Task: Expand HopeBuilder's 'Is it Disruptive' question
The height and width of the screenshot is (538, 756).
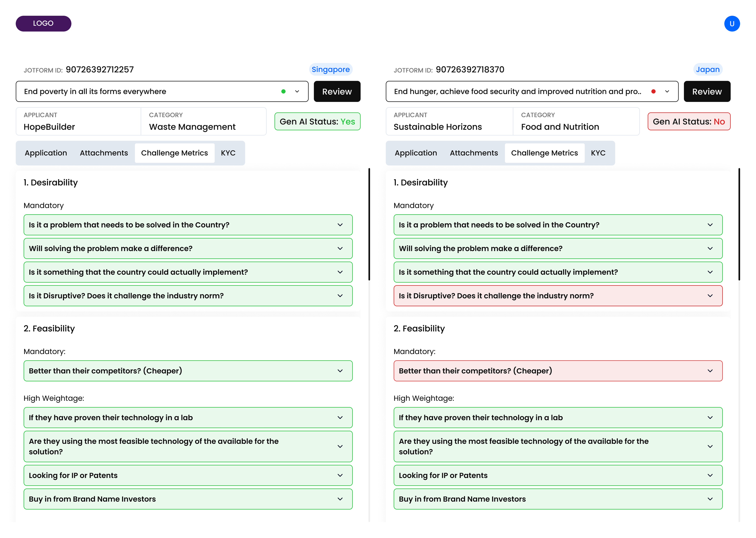Action: (188, 296)
